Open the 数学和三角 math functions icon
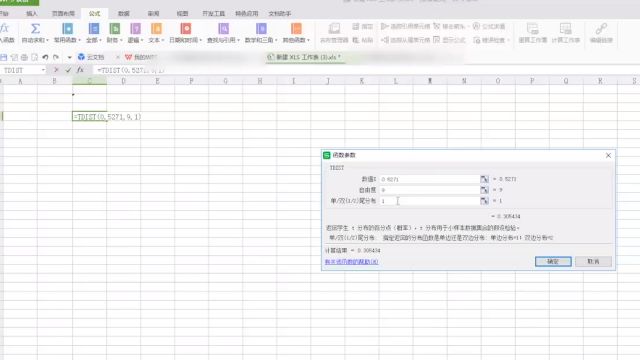 [261, 29]
